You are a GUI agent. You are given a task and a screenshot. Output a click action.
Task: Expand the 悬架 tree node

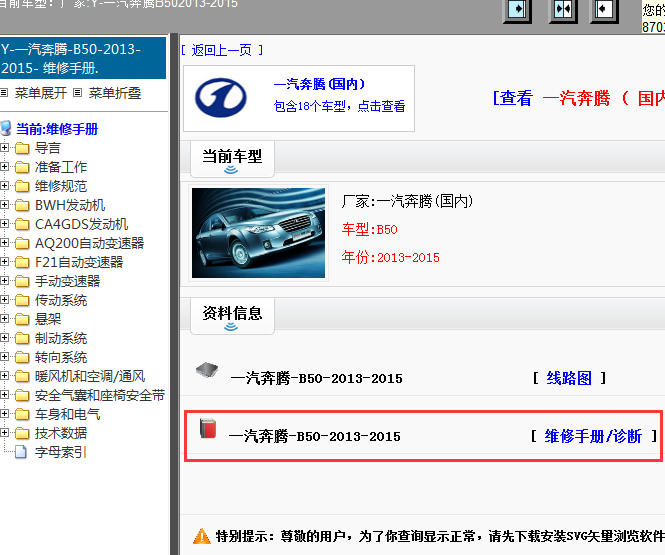point(4,318)
